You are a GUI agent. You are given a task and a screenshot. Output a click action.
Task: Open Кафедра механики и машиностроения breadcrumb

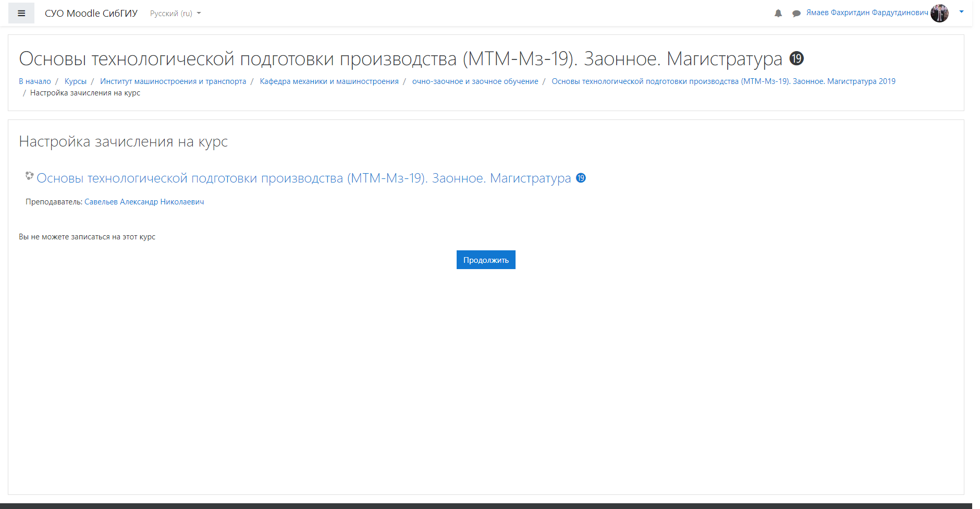tap(329, 81)
